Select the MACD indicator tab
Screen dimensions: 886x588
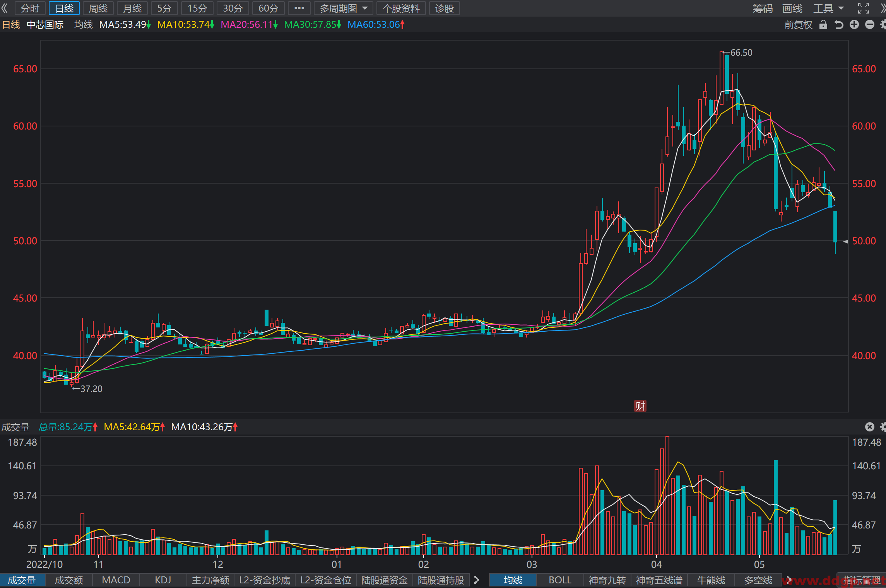point(116,580)
